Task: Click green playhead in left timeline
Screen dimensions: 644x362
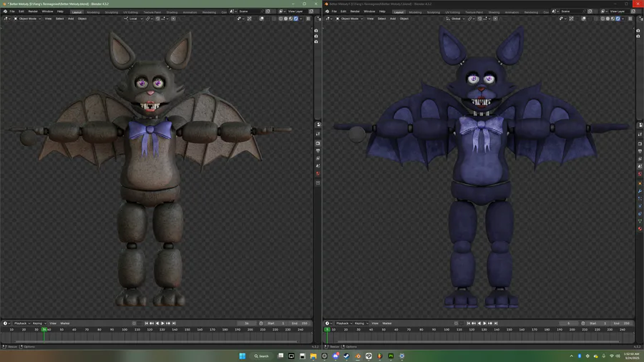Action: [44, 330]
